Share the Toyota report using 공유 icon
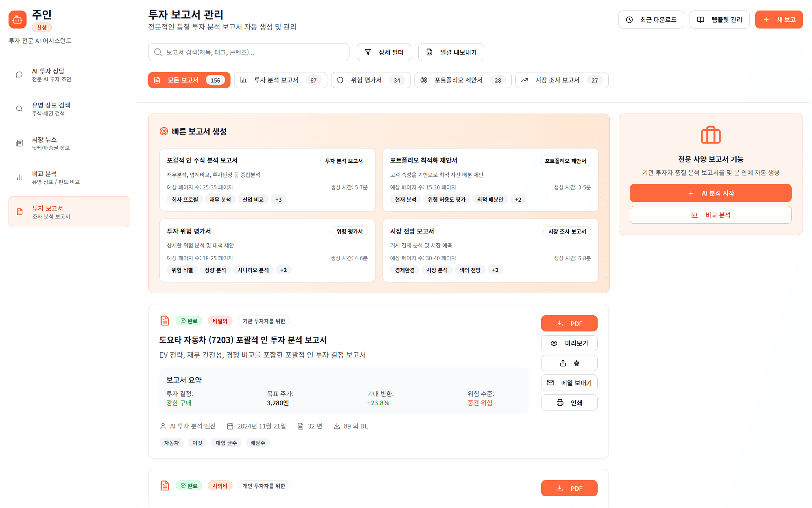The image size is (812, 508). 569,363
